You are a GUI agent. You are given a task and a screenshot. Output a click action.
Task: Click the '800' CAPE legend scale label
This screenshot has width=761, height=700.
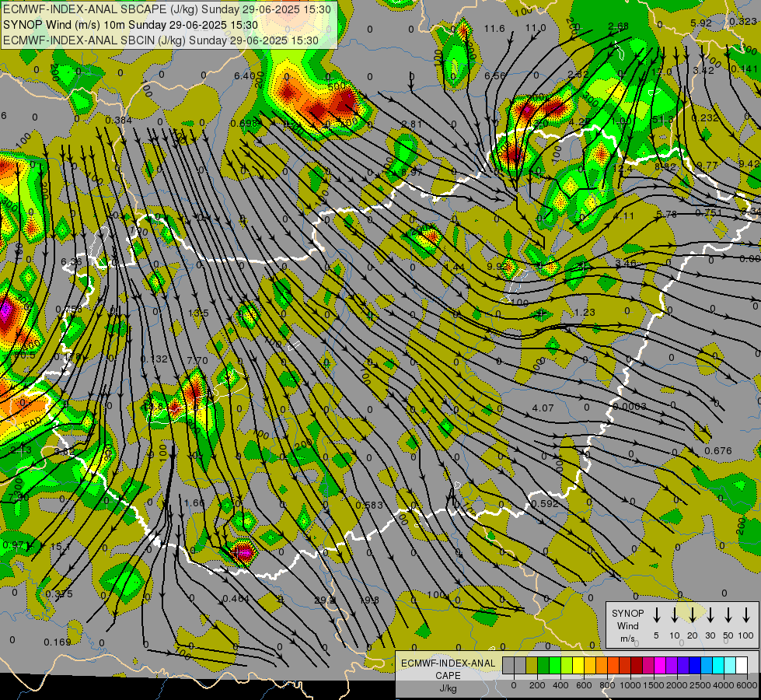click(607, 685)
